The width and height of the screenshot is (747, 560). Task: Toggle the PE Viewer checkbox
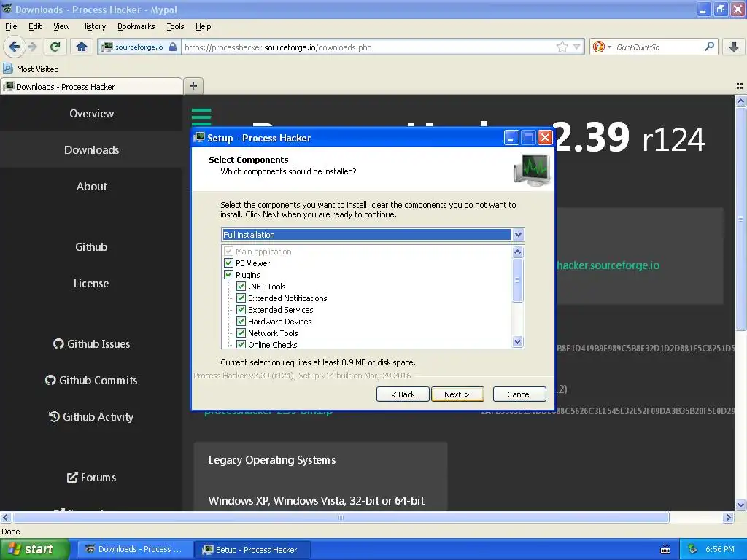pos(228,263)
